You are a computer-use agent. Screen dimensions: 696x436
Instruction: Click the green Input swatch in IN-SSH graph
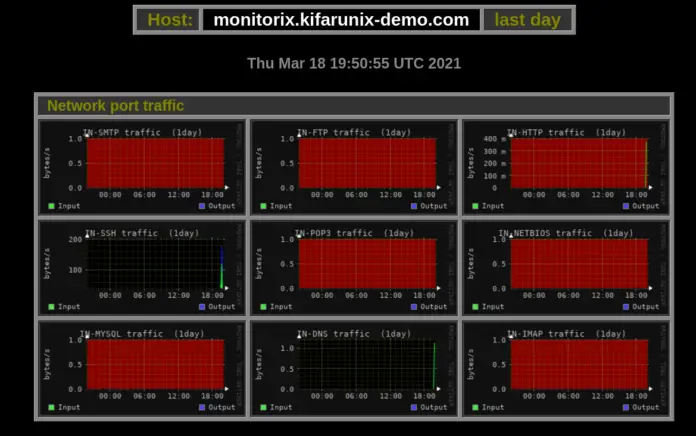[x=52, y=307]
